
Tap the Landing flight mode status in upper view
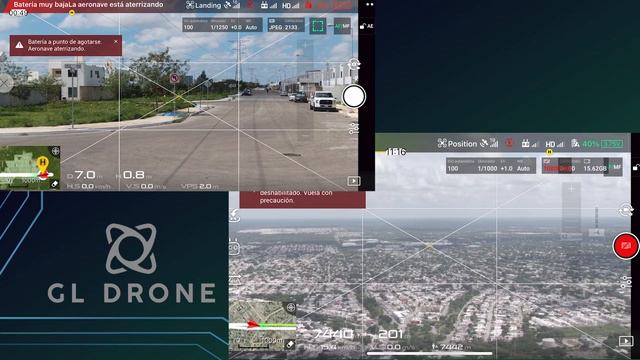pos(203,5)
